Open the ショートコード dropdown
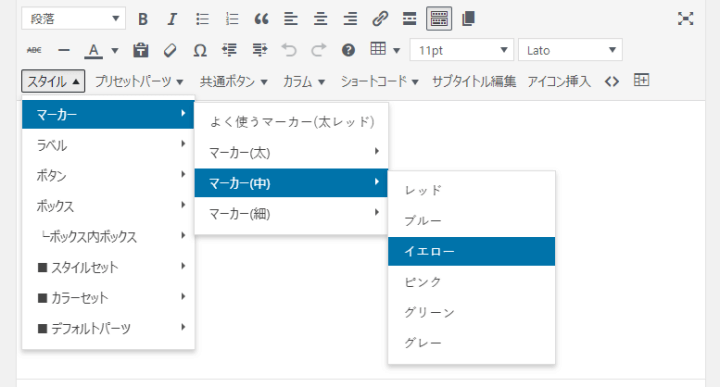 [379, 82]
